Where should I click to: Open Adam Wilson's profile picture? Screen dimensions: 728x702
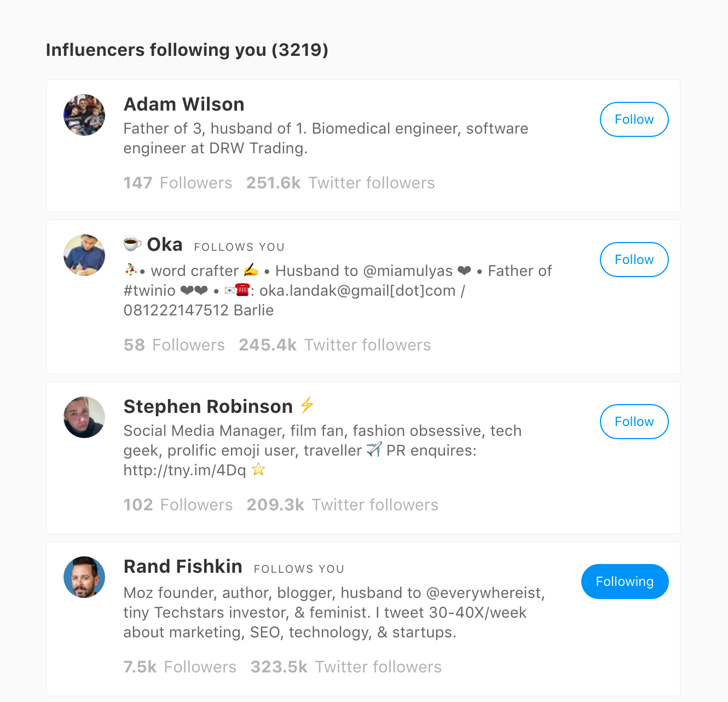pyautogui.click(x=84, y=115)
